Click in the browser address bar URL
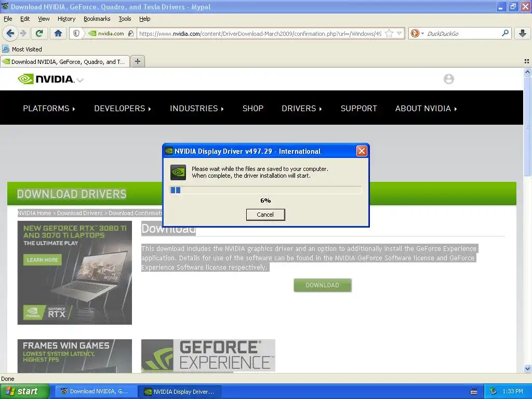Screen dimensions: 532x399 click(260, 33)
